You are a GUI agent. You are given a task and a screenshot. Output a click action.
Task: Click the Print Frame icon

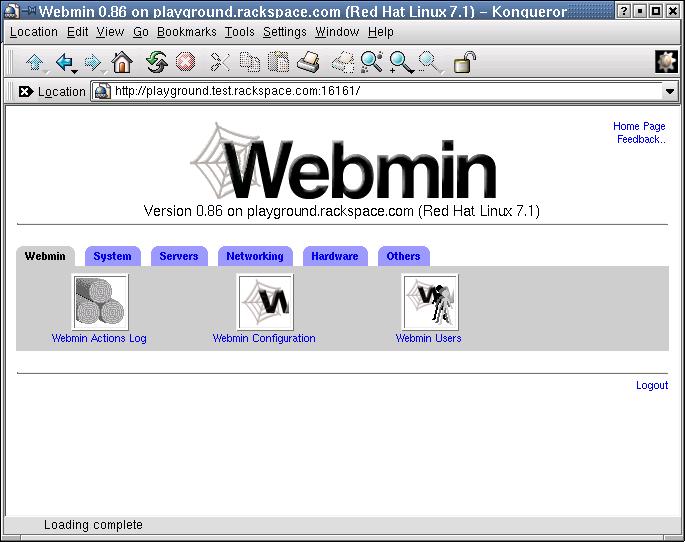[x=342, y=62]
